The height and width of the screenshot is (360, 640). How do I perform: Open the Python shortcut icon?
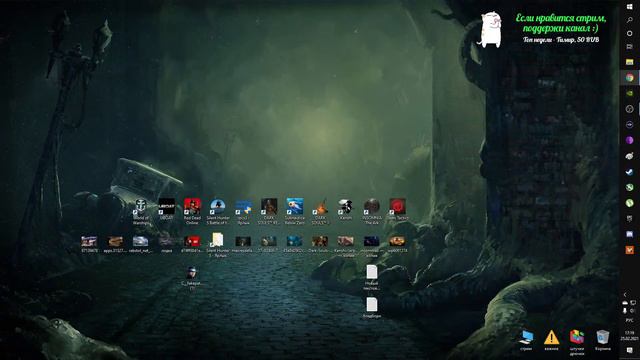click(243, 211)
